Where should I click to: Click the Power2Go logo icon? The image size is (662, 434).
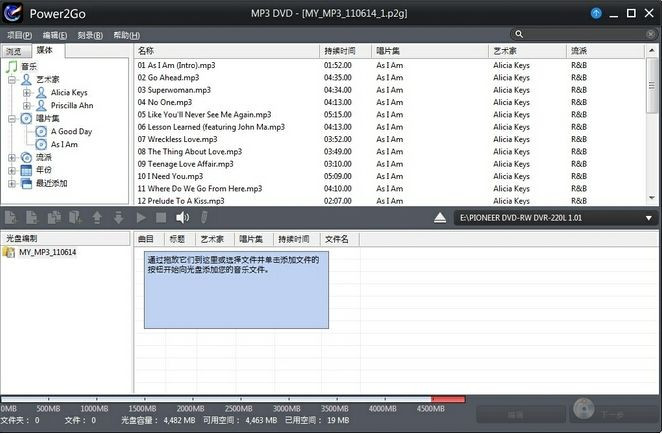point(13,13)
